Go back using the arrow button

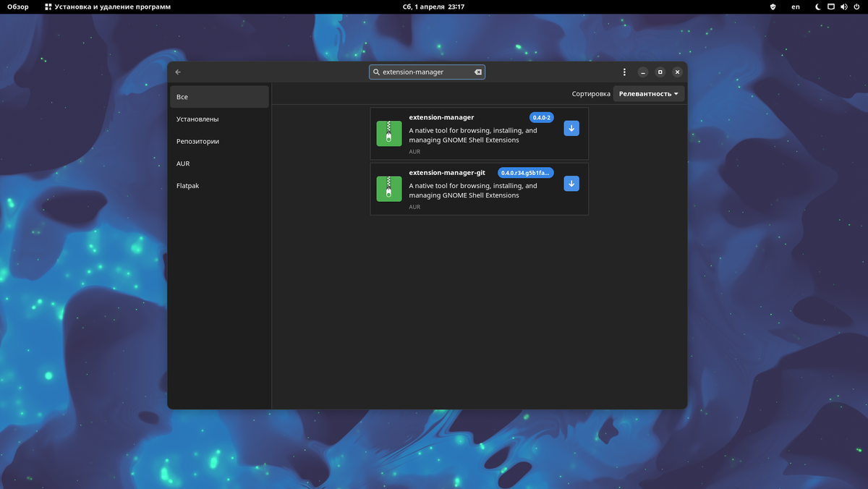(x=178, y=72)
